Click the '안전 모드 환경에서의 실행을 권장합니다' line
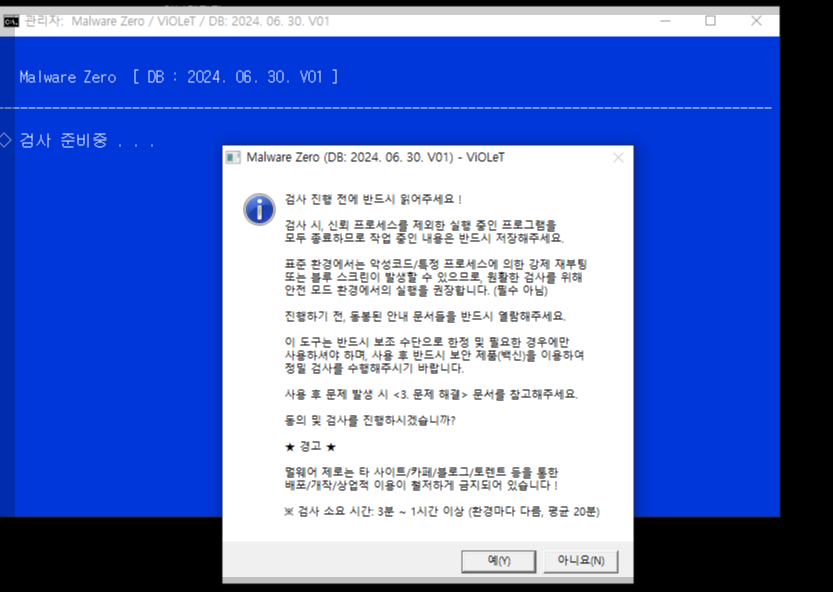833x592 pixels. coord(416,290)
